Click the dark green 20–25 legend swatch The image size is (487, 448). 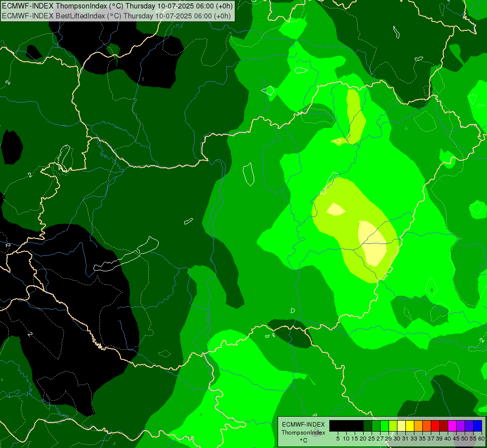368,426
